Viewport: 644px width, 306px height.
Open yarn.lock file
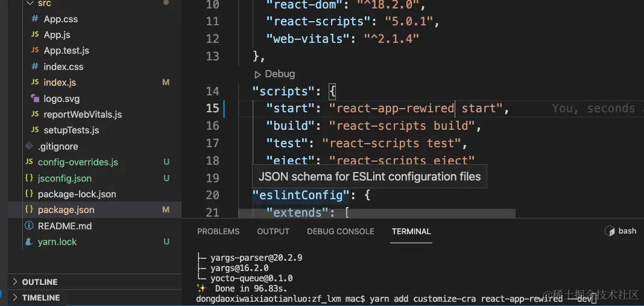(57, 242)
